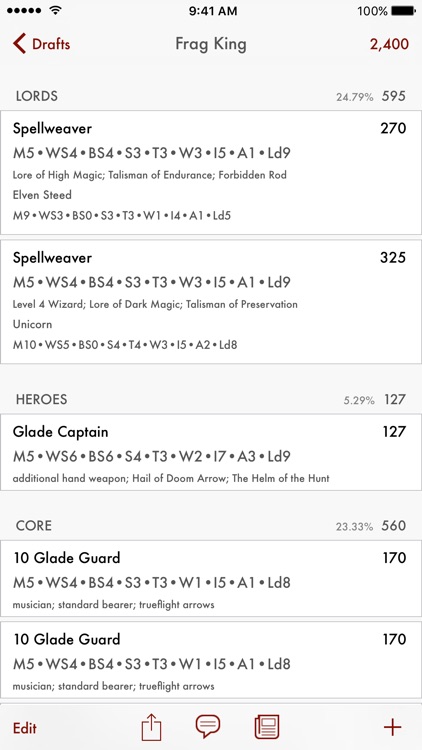Open the 325-point Spellweaver with Unicorn
422x750 pixels.
click(x=211, y=301)
